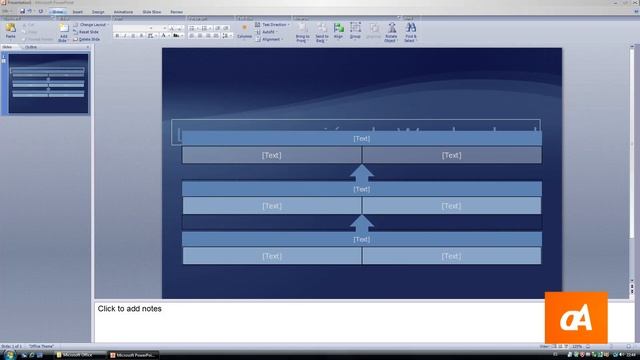This screenshot has width=640, height=360.
Task: Click the Undo icon in quick access toolbar
Action: 30,11
